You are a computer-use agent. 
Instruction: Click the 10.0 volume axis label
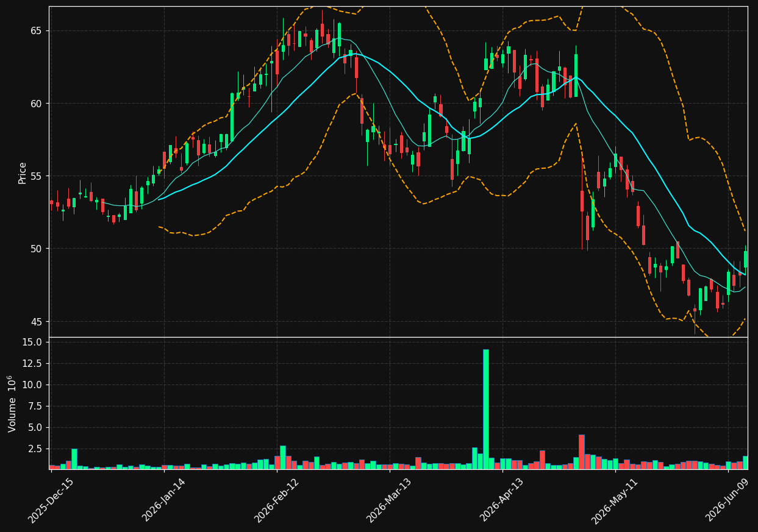pos(34,385)
